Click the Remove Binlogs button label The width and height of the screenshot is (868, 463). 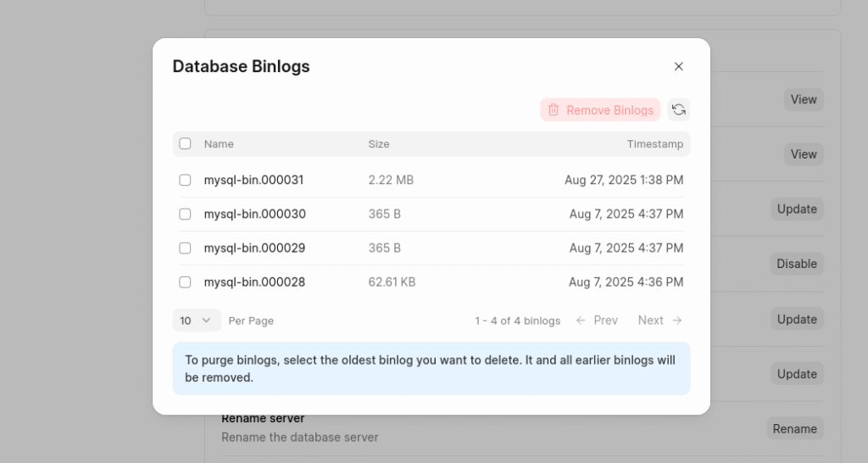[x=609, y=110]
